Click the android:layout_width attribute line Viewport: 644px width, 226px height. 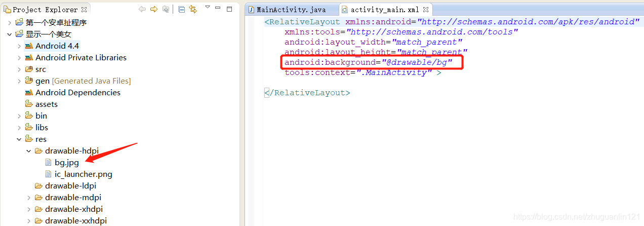click(x=374, y=42)
